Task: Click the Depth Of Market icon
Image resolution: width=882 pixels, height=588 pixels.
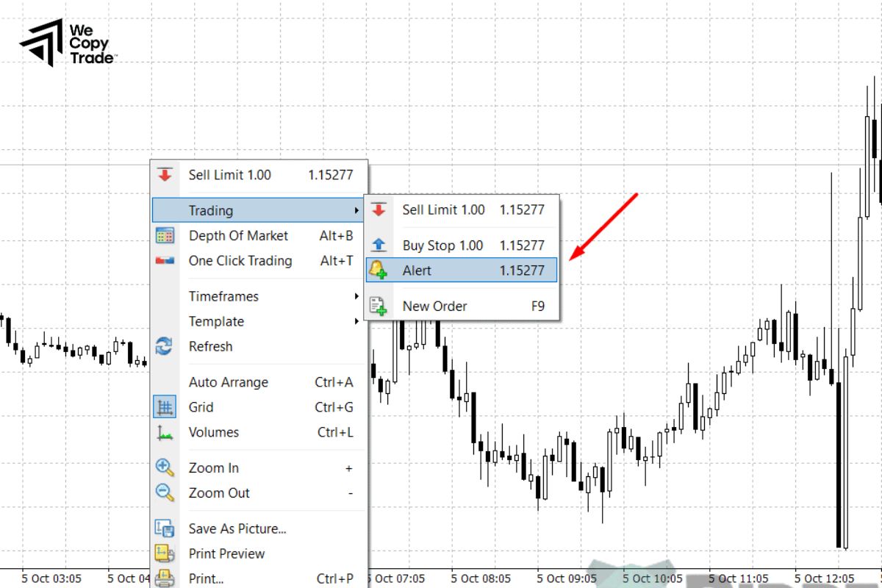Action: (165, 236)
